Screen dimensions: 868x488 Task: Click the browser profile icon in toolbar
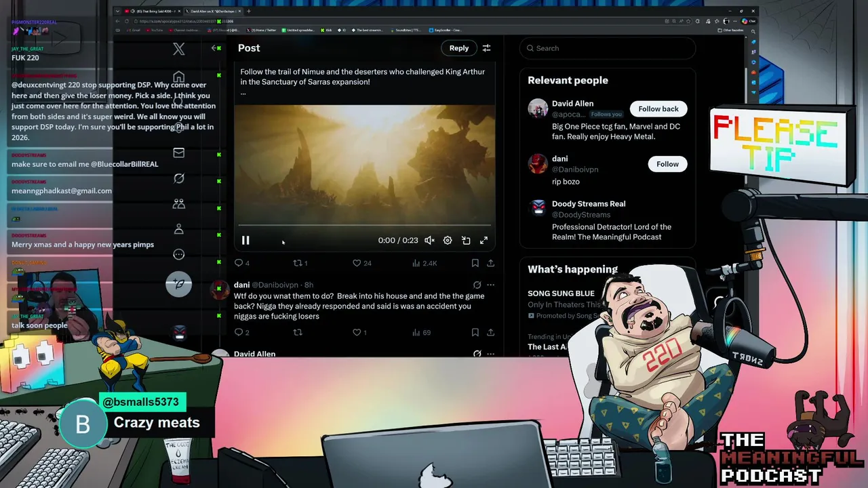(726, 21)
